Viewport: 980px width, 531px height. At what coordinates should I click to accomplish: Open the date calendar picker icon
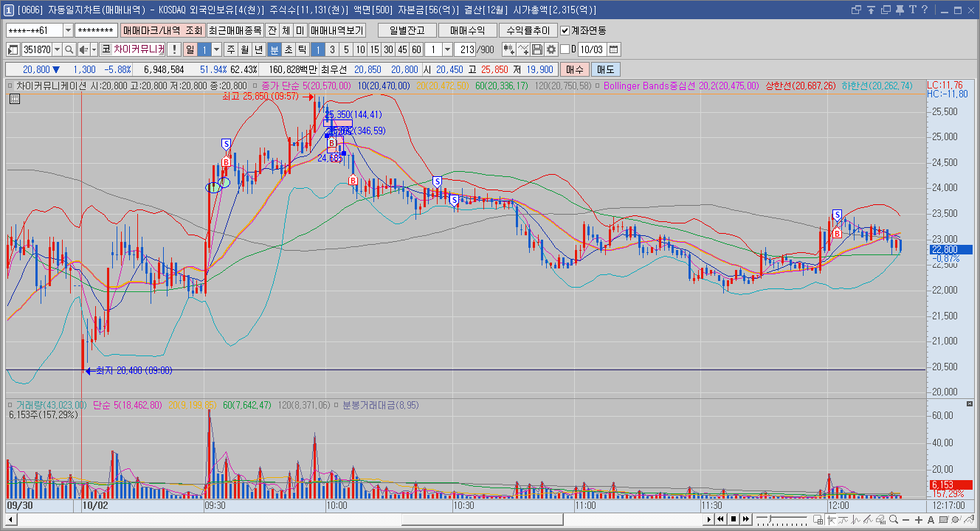tap(613, 49)
